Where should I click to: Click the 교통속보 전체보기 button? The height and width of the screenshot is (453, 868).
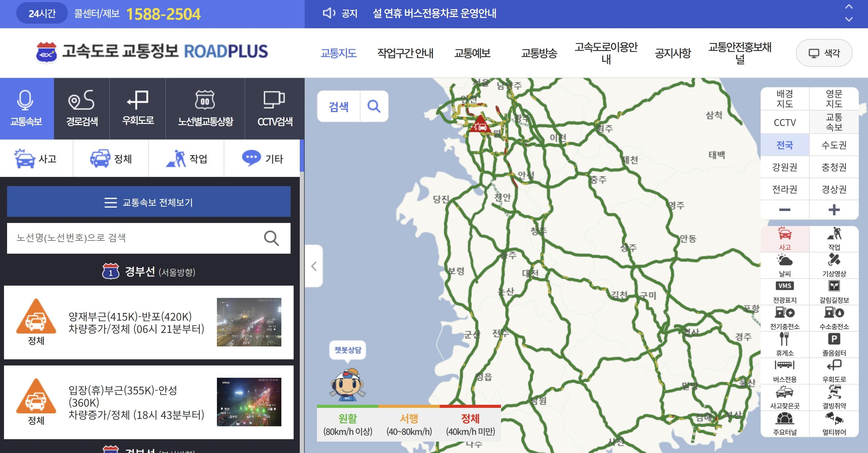pyautogui.click(x=149, y=202)
